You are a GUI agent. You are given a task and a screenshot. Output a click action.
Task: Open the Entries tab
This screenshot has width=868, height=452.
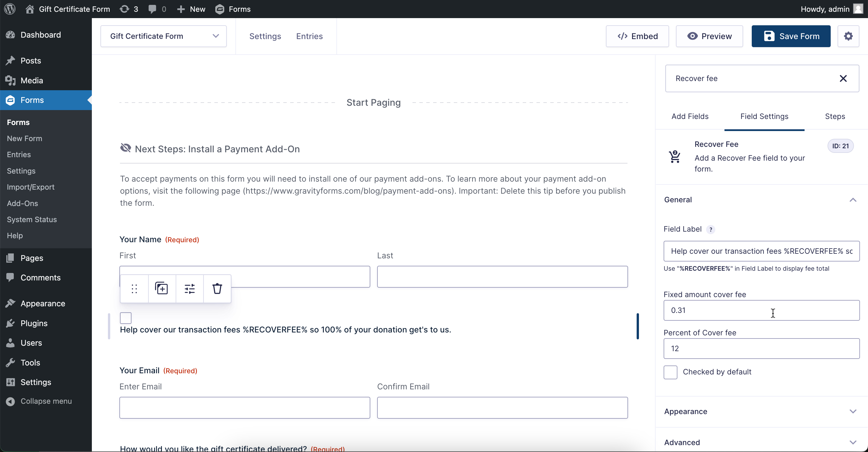pos(309,36)
